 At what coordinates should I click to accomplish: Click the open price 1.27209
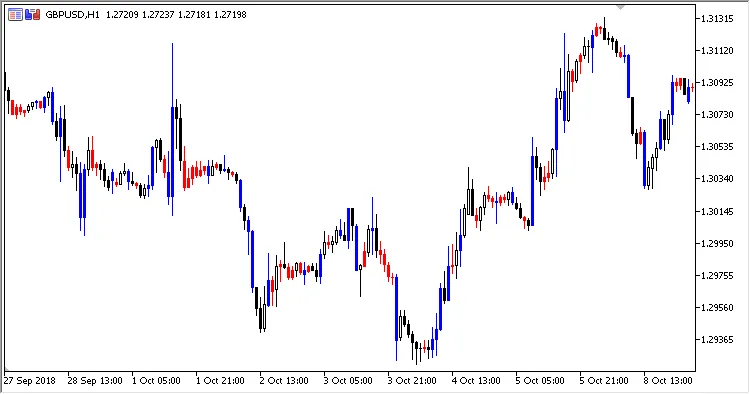[x=122, y=15]
